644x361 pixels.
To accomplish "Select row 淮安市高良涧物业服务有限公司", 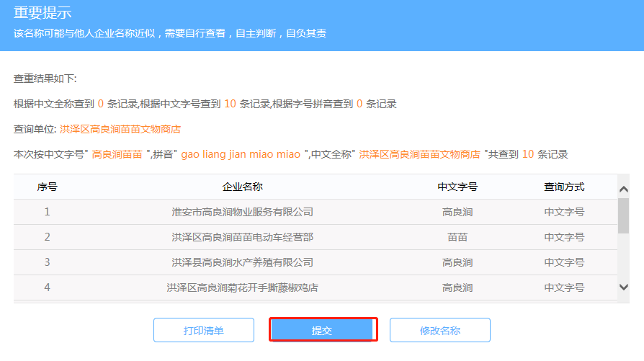I will pyautogui.click(x=243, y=212).
